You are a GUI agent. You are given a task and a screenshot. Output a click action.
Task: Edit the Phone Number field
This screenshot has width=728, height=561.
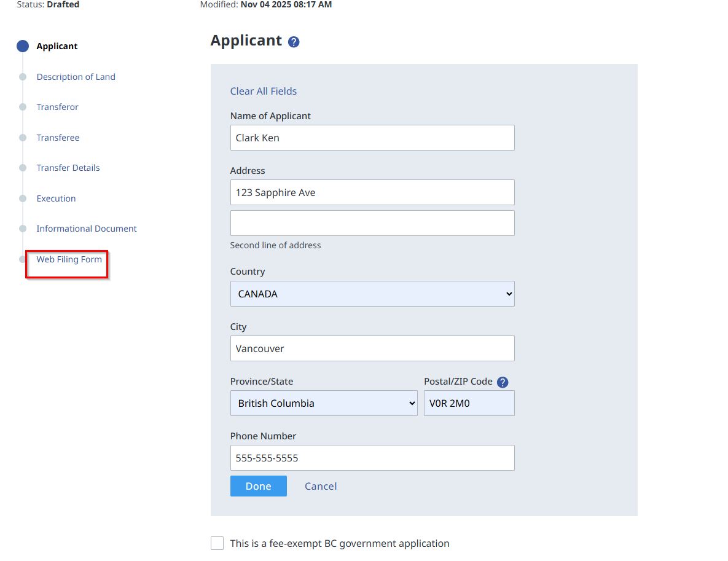[x=372, y=458]
